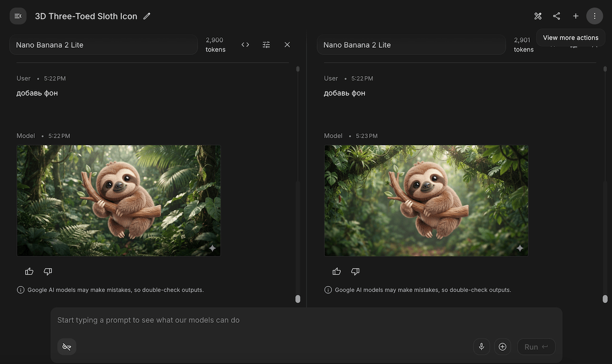
Task: Open right Nano Banana 2 Lite model selector
Action: point(411,45)
